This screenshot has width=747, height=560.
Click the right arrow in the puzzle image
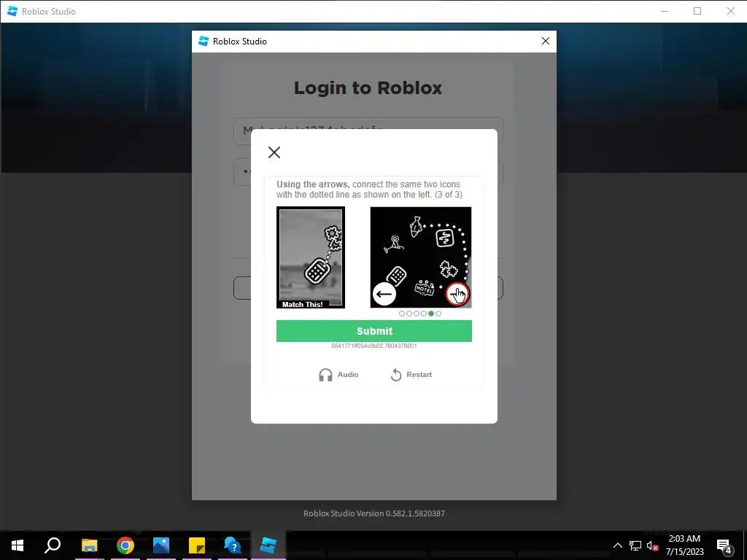[457, 294]
